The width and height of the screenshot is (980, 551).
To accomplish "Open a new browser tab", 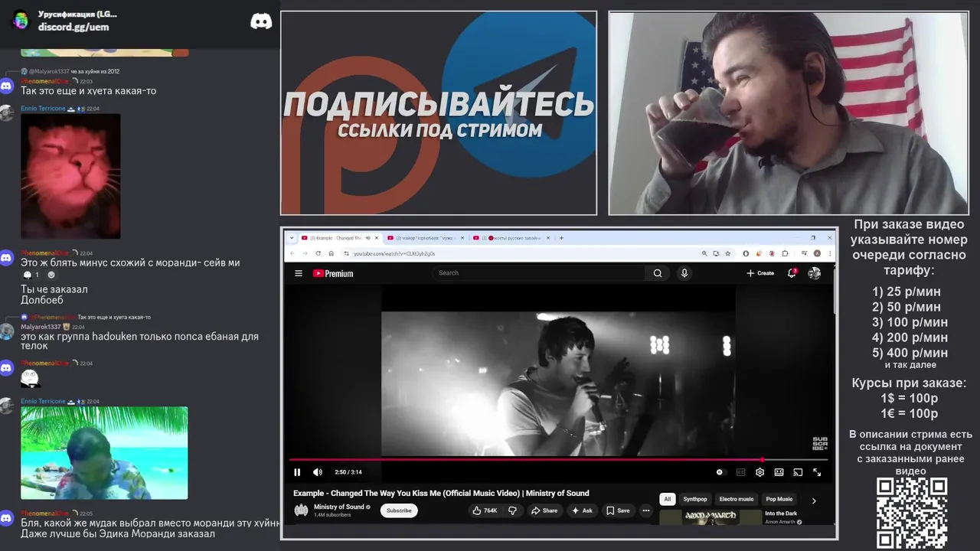I will (561, 238).
